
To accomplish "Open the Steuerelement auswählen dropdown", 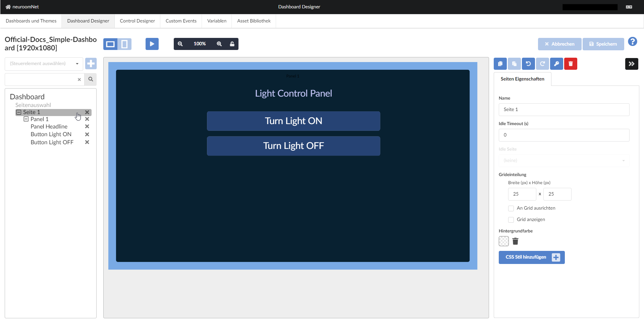I will point(44,64).
